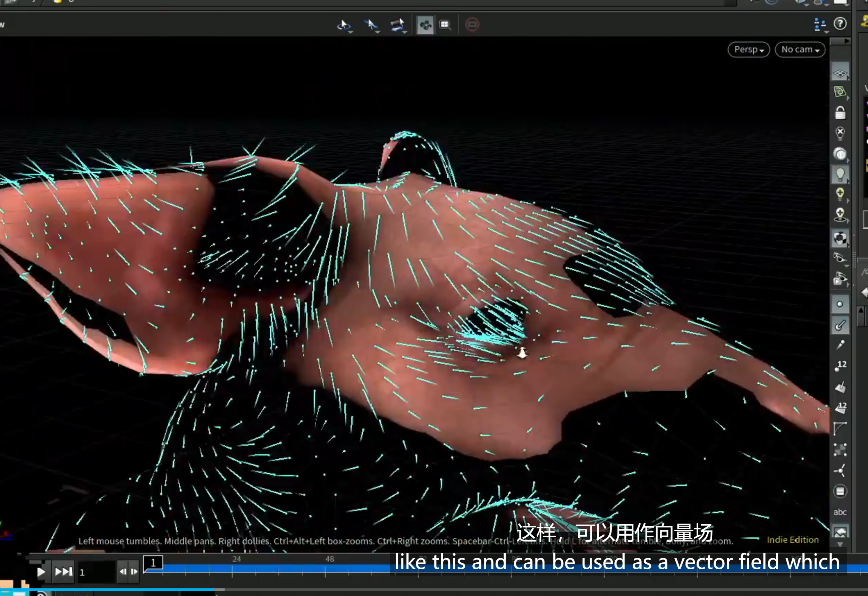Viewport: 868px width, 596px height.
Task: Click frame 24 on the timeline
Action: click(x=237, y=559)
